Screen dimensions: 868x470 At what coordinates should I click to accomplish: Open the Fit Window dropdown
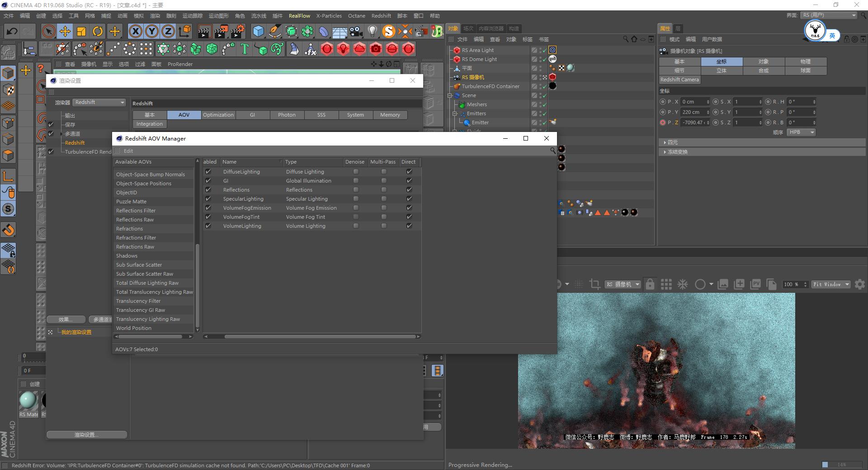tap(831, 284)
